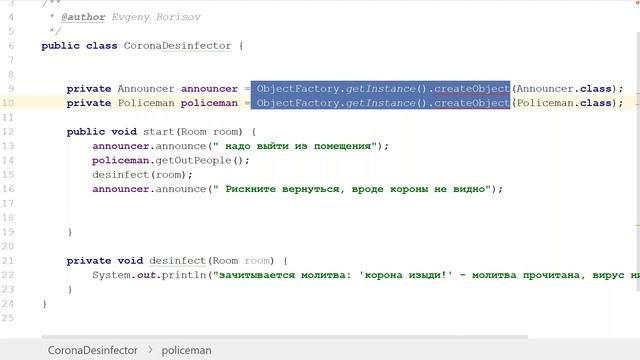Image resolution: width=640 pixels, height=360 pixels.
Task: Click the Policeman type on line 10
Action: 146,103
